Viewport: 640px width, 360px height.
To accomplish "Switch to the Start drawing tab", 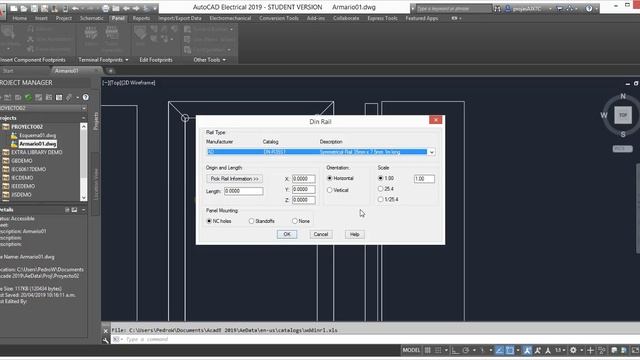I will 8,71.
